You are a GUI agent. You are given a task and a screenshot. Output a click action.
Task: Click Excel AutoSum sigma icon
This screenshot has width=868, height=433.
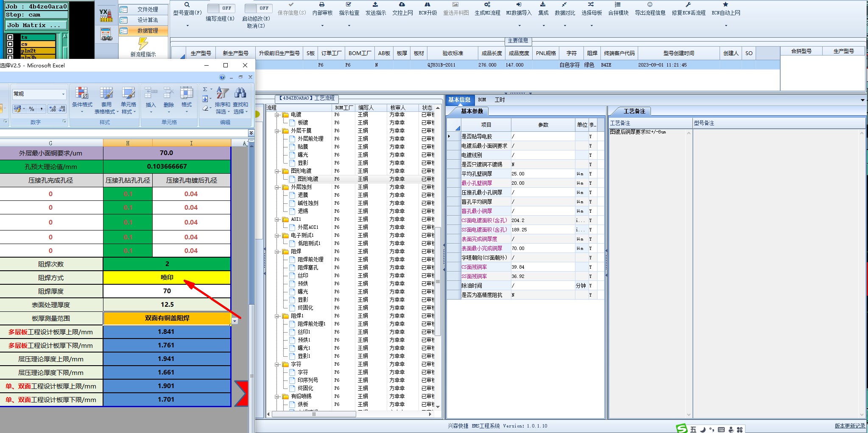point(205,89)
